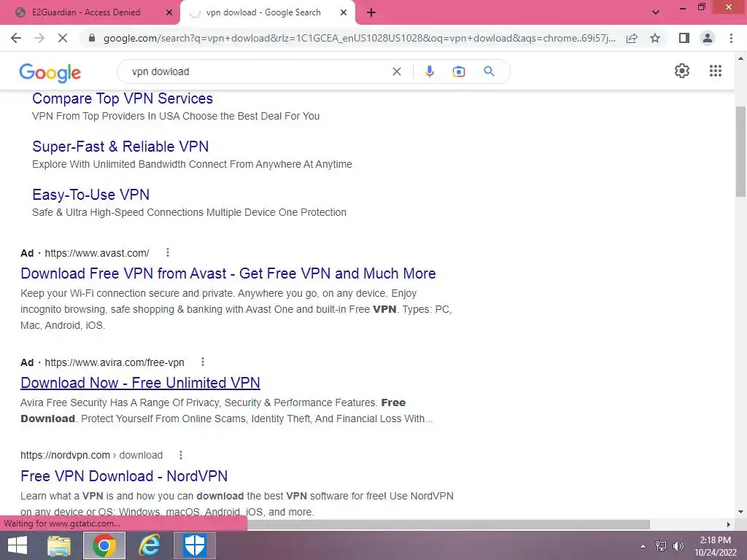Open the Chrome side panel
The height and width of the screenshot is (560, 747).
pyautogui.click(x=684, y=38)
